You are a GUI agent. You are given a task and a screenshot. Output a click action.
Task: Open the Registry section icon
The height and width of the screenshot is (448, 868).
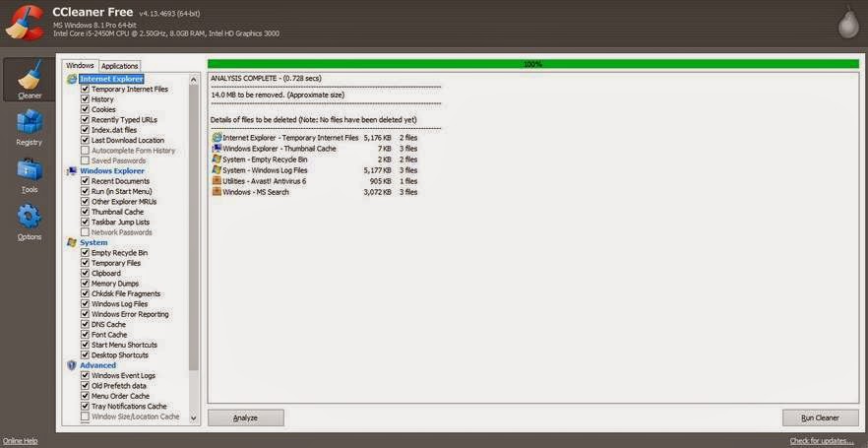pyautogui.click(x=30, y=122)
